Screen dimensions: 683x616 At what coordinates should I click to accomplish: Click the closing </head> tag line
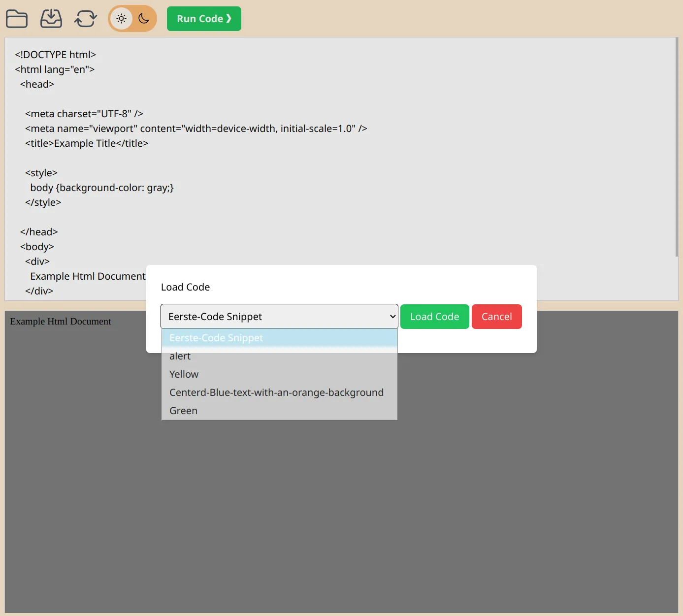click(39, 232)
